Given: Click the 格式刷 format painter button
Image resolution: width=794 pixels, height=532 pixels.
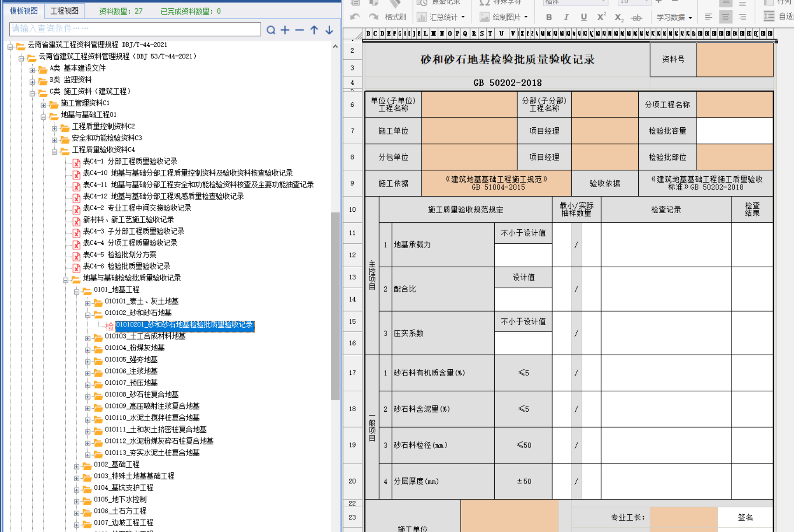Looking at the screenshot, I should tap(395, 17).
